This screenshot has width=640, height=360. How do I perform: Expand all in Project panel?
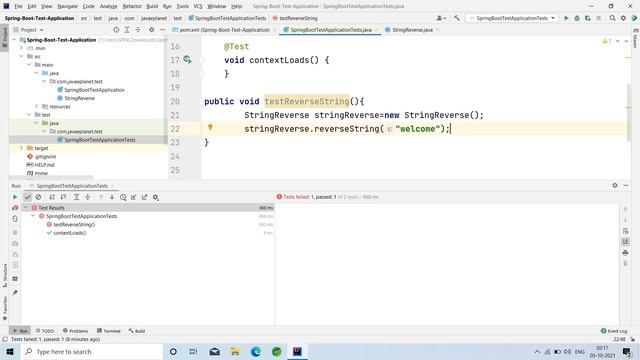pos(127,30)
